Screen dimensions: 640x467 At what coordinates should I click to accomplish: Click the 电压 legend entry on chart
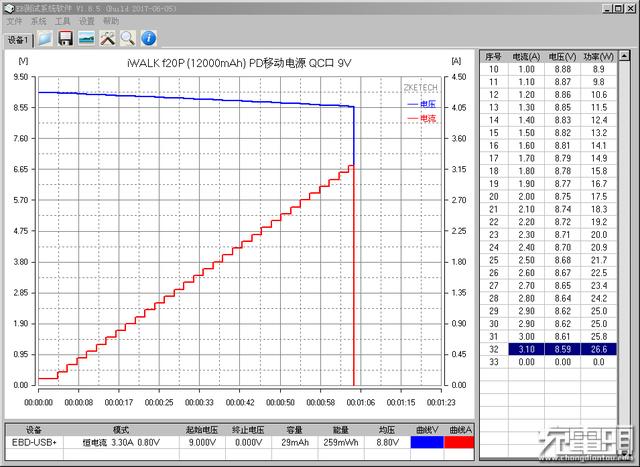click(422, 105)
